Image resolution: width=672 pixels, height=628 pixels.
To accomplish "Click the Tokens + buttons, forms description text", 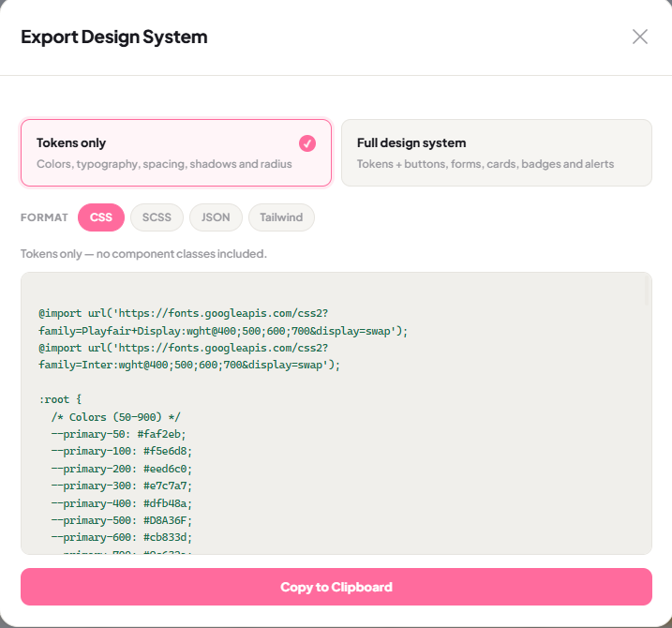I will pos(485,164).
